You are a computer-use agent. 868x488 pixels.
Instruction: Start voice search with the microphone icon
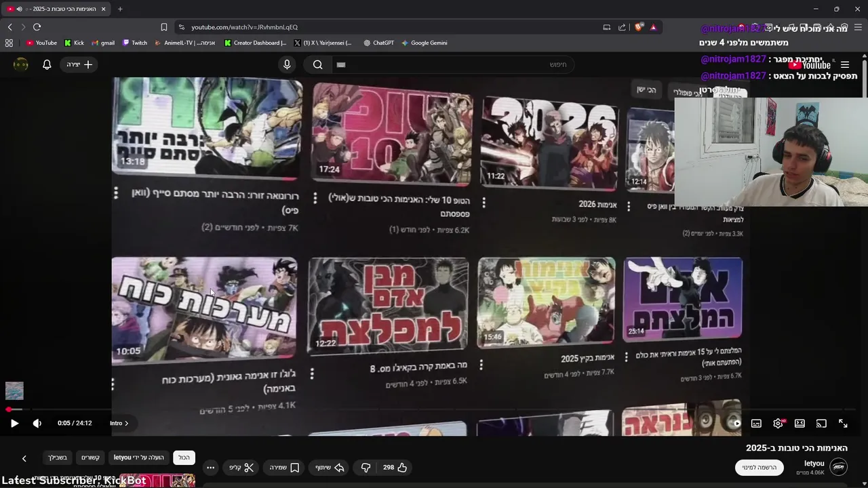pos(287,64)
